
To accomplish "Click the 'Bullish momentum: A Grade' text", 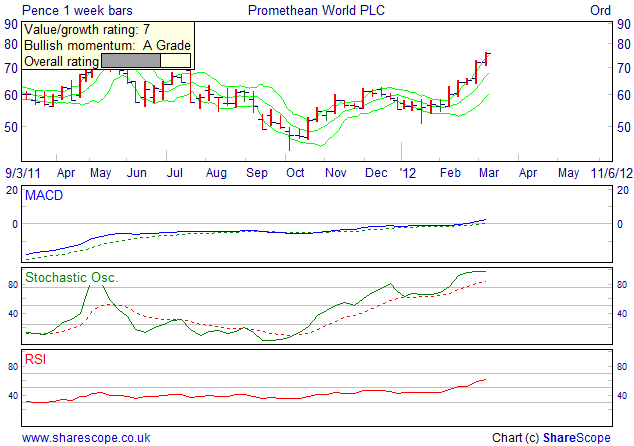I will (x=108, y=45).
